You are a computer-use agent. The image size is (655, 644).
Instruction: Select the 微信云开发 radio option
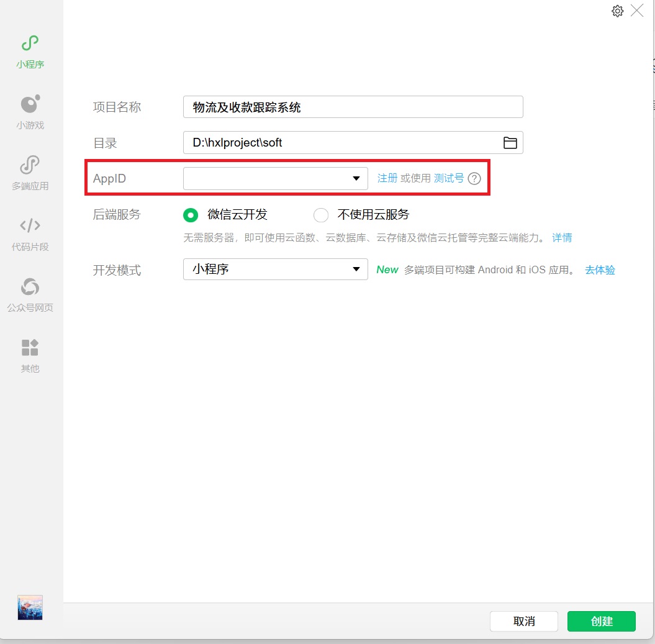point(191,215)
